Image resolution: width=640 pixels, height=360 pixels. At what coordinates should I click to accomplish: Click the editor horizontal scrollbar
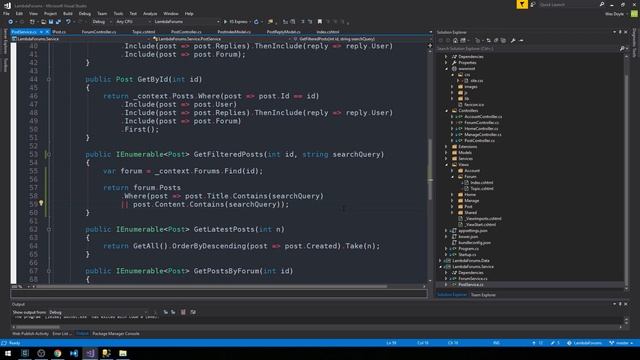(x=210, y=287)
